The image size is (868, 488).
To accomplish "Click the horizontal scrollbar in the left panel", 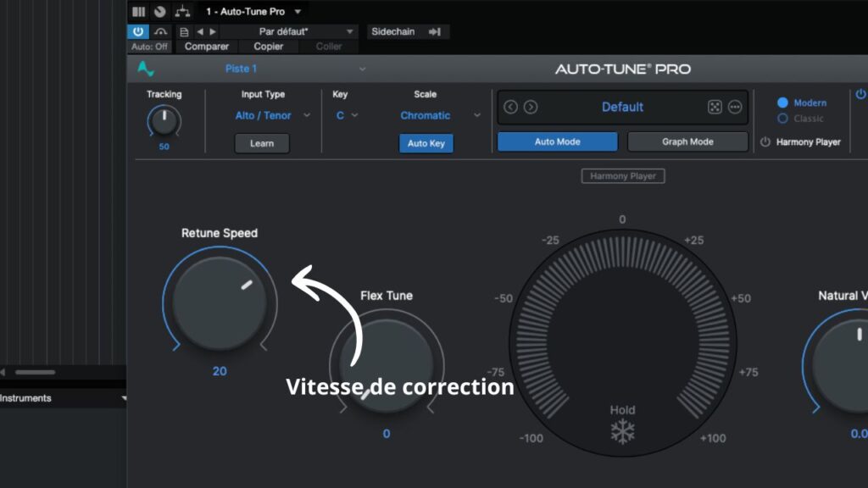I will click(35, 373).
